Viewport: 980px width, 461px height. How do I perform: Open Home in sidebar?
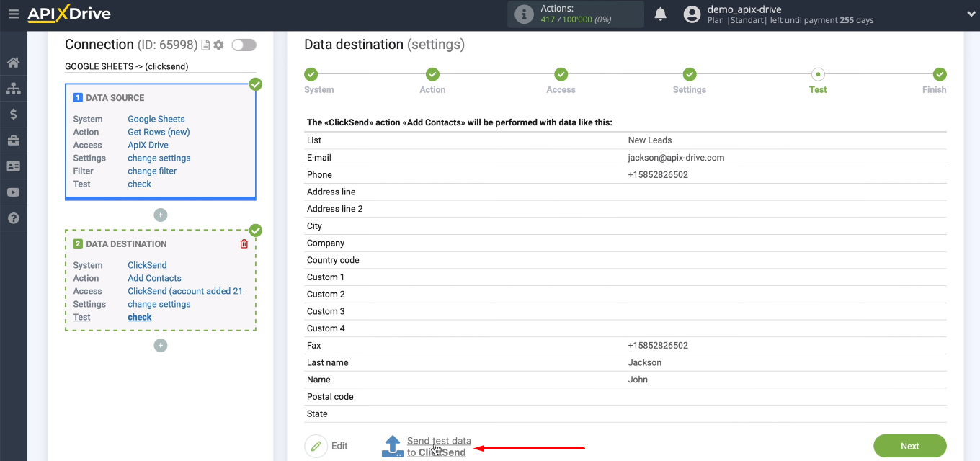[x=13, y=63]
